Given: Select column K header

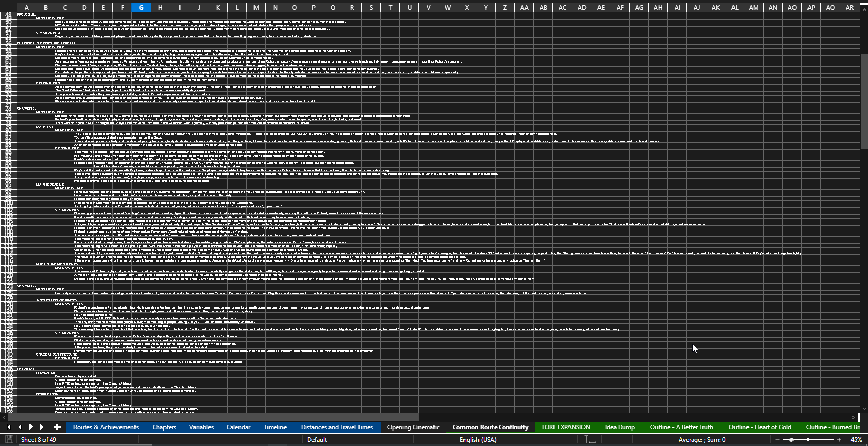Looking at the screenshot, I should [218, 7].
